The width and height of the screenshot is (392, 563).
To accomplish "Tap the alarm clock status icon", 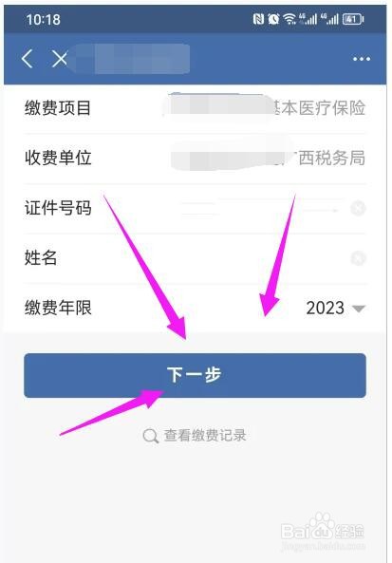I will point(273,19).
